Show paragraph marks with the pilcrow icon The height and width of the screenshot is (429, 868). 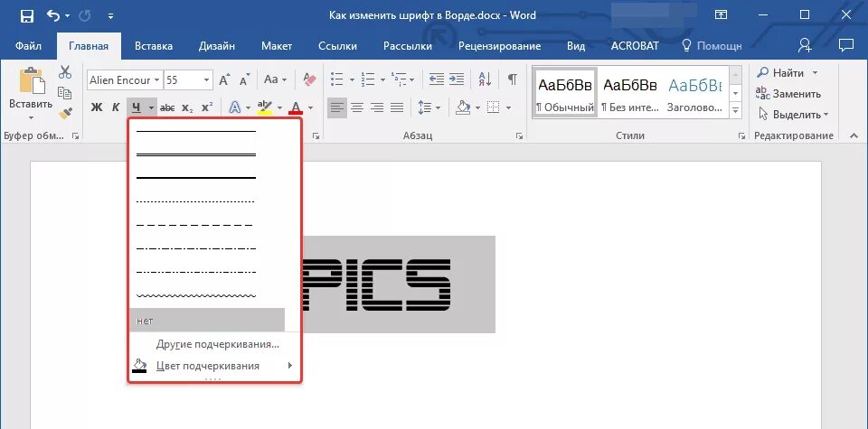(x=513, y=80)
